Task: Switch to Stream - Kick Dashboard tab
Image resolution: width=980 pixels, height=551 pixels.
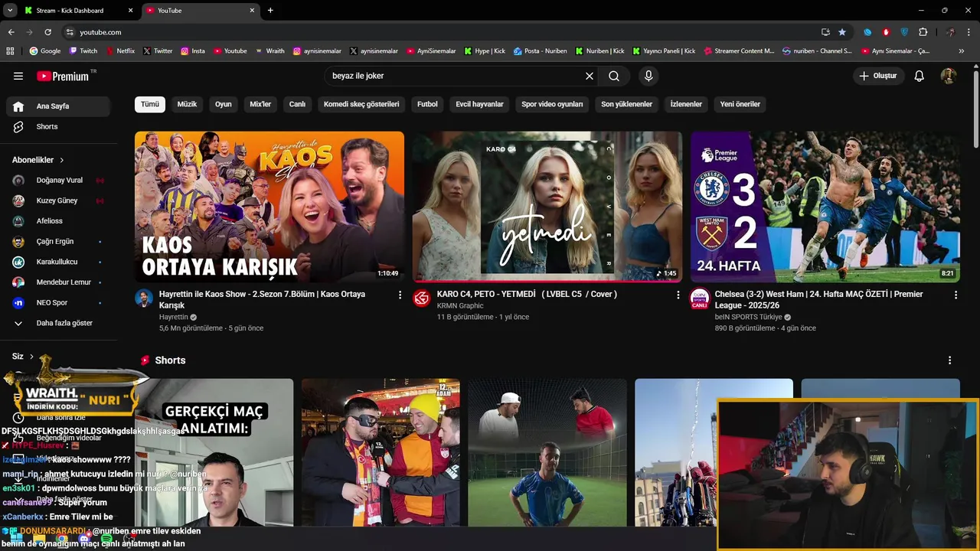Action: coord(70,11)
